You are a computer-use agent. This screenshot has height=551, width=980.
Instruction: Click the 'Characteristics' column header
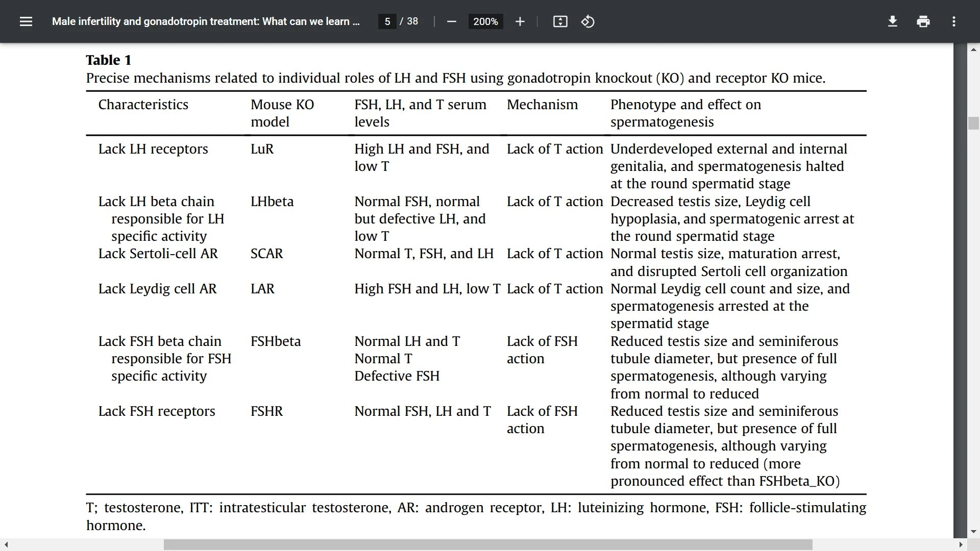tap(143, 105)
